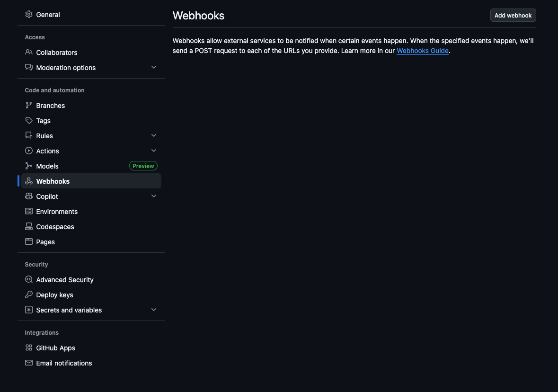Screen dimensions: 558x392
Task: Click the Preview badge next to Models
Action: click(x=143, y=166)
